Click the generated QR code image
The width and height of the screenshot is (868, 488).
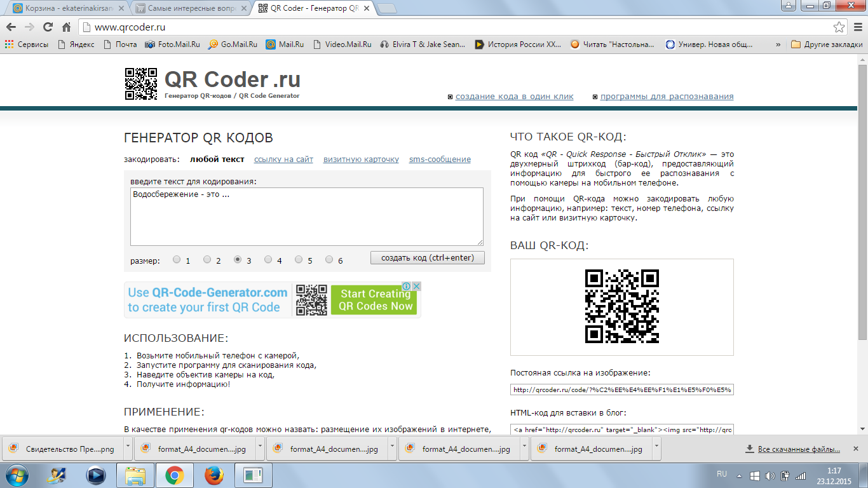click(x=622, y=306)
